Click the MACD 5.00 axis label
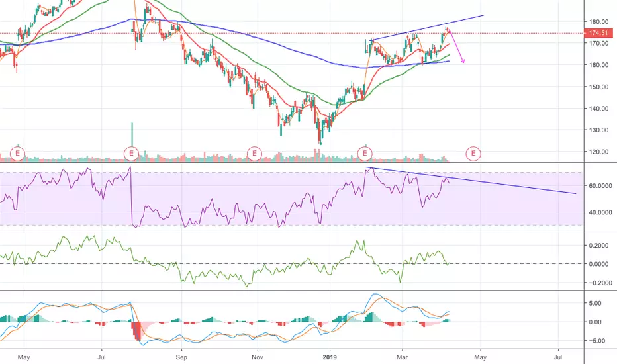Image resolution: width=617 pixels, height=364 pixels. pos(595,303)
